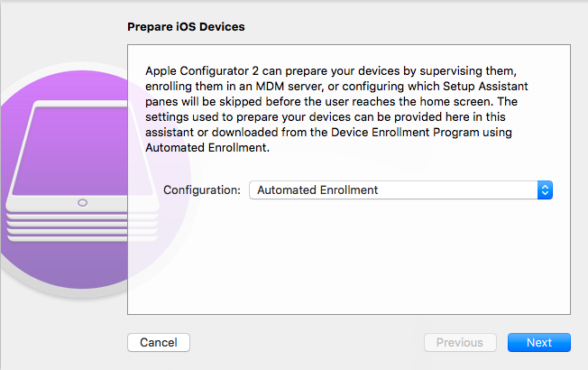588x370 pixels.
Task: Click the disabled Previous button
Action: pyautogui.click(x=460, y=342)
